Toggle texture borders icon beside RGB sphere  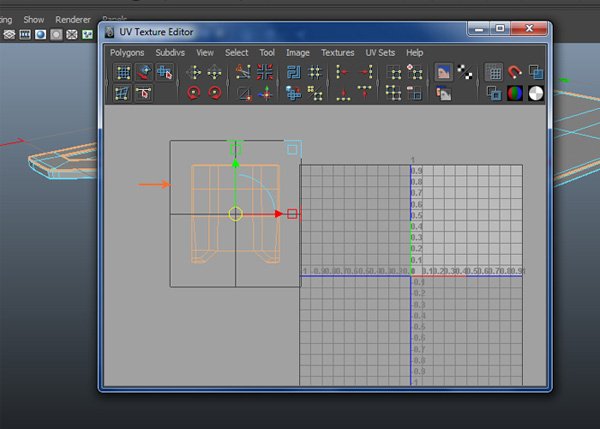coord(494,93)
